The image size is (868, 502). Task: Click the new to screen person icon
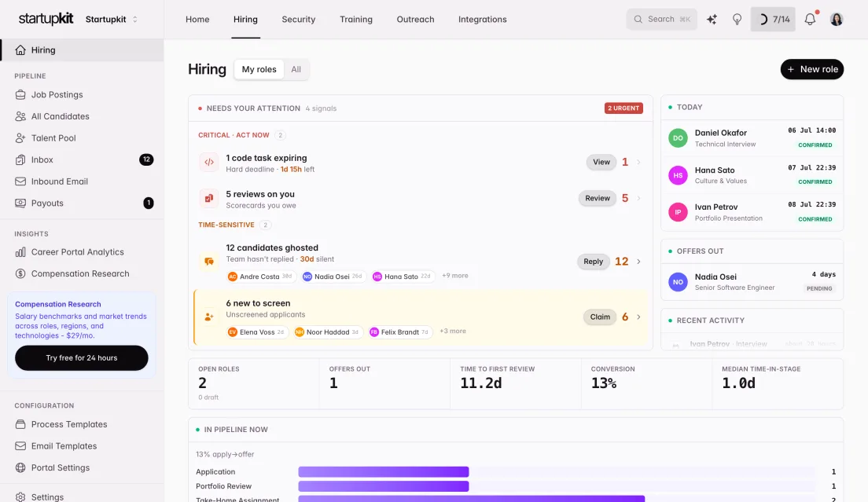click(x=208, y=317)
